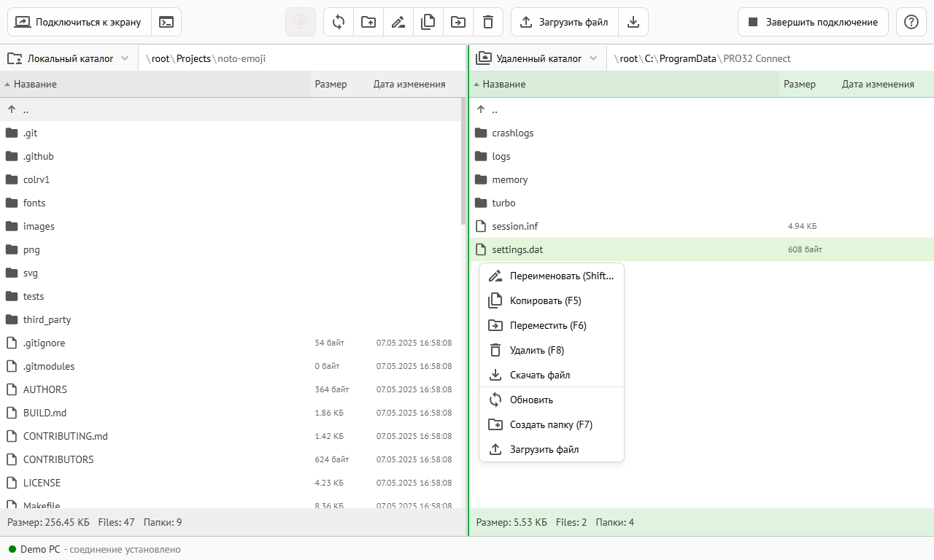Select the .gitmodules file
The height and width of the screenshot is (560, 934).
click(x=231, y=366)
